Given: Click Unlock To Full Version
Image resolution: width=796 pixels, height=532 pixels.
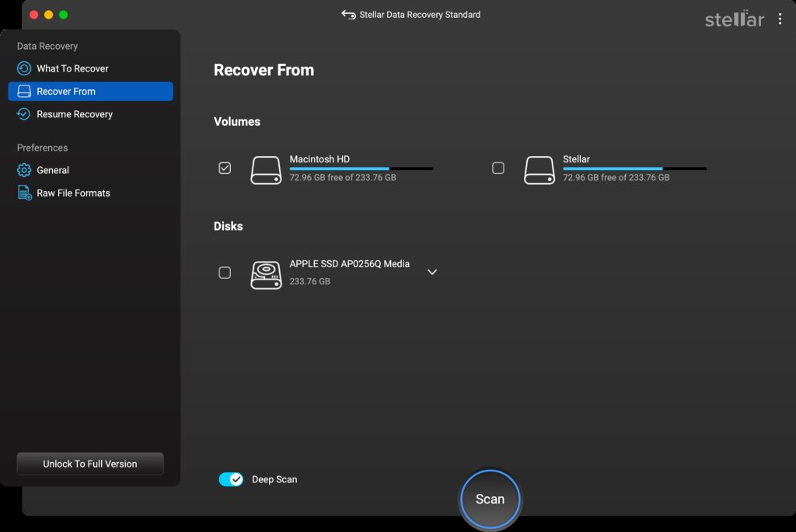Looking at the screenshot, I should 89,464.
